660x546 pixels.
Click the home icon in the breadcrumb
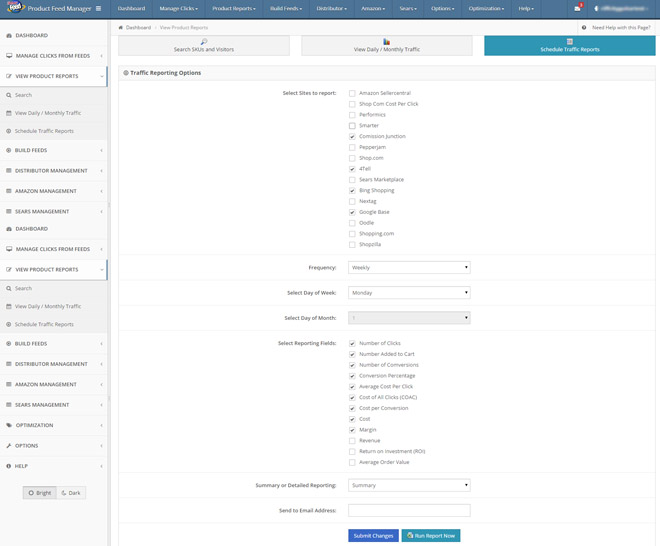tap(121, 27)
